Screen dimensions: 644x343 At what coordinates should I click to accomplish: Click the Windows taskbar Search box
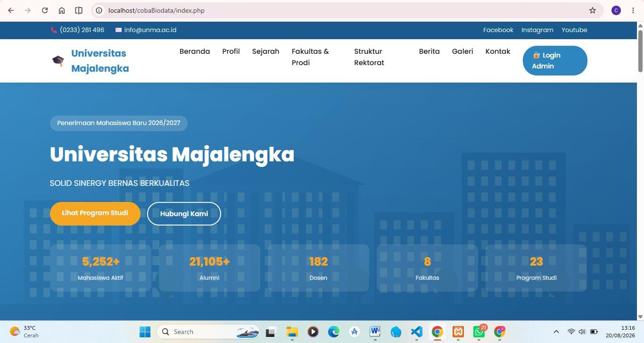[208, 332]
